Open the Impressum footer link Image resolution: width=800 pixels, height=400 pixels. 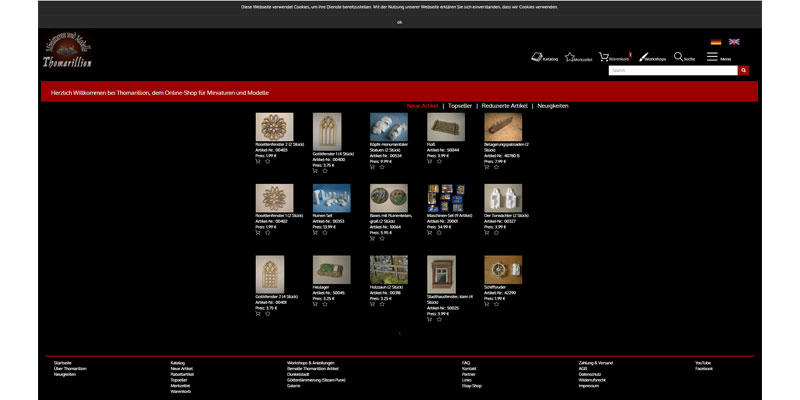[590, 385]
